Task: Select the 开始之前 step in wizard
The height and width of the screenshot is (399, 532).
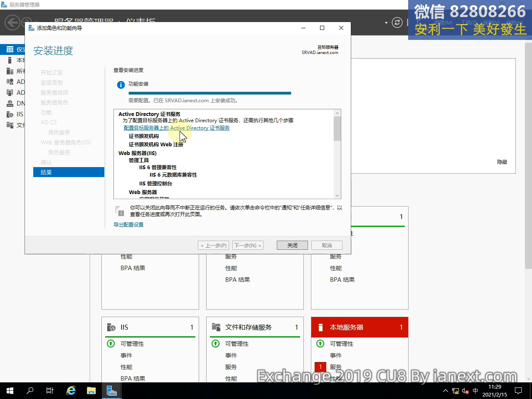Action: (52, 72)
